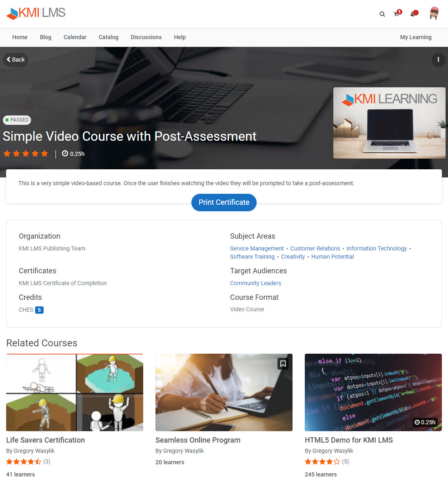Open the Software Training subject link
448x483 pixels.
pos(252,257)
